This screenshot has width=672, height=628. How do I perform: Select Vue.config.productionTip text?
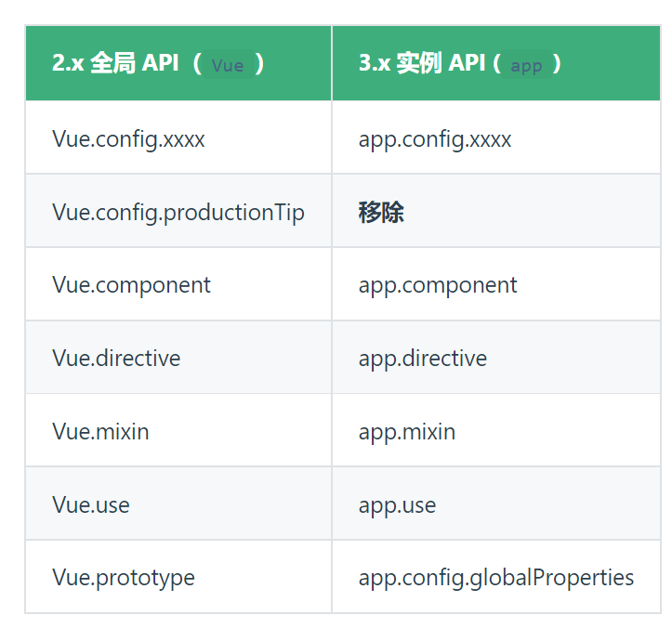[178, 213]
